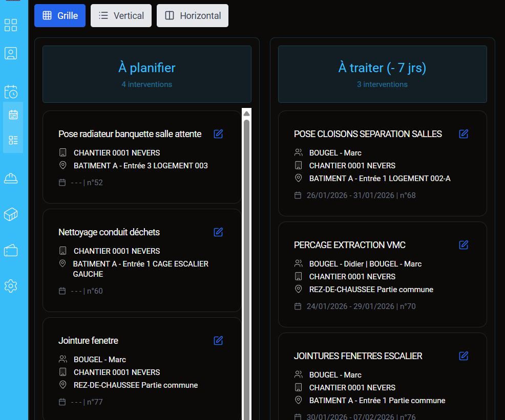Switch to Horizontal view
The image size is (505, 420).
[193, 16]
